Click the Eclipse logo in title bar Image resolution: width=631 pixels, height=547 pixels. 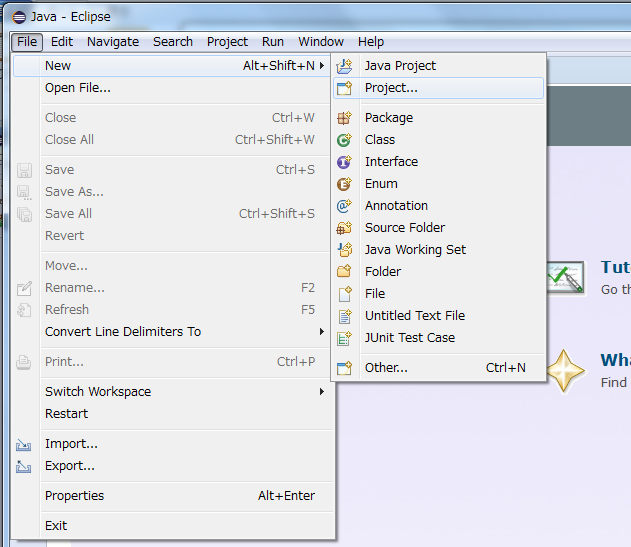[19, 17]
